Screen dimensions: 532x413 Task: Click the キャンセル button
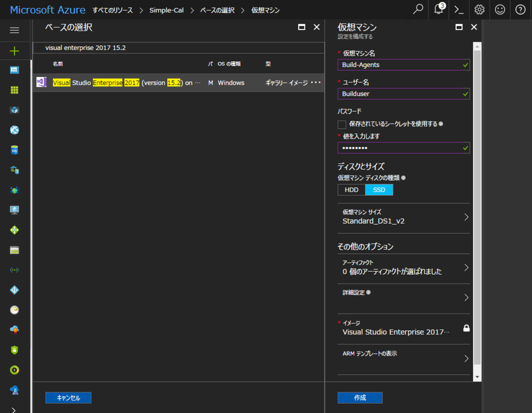click(x=68, y=397)
